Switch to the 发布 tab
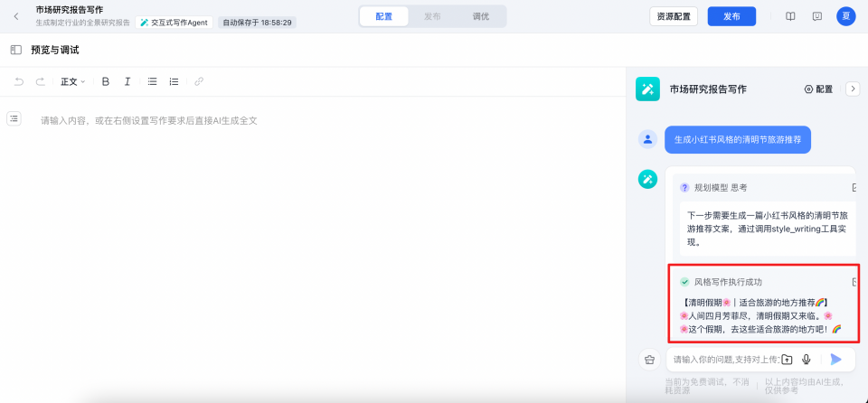The width and height of the screenshot is (868, 403). [x=432, y=16]
